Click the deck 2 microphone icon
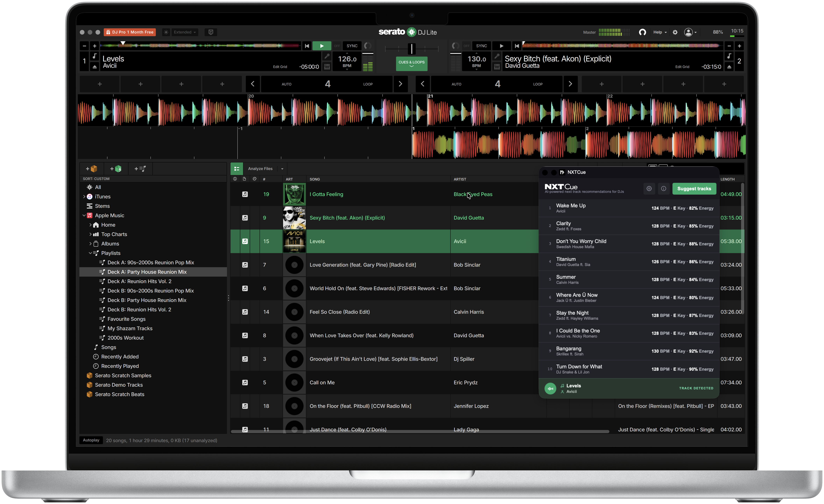The width and height of the screenshot is (824, 504). click(497, 56)
